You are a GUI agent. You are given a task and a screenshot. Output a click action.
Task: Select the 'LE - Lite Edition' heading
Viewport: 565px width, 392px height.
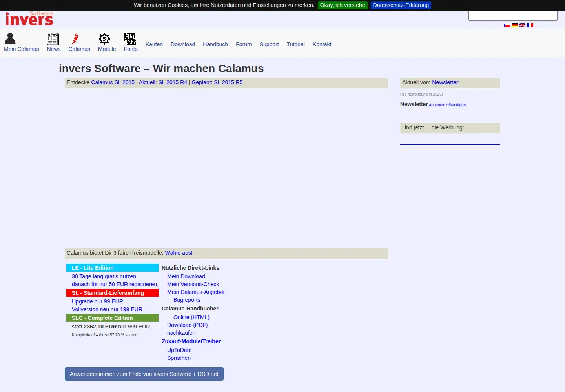(112, 268)
